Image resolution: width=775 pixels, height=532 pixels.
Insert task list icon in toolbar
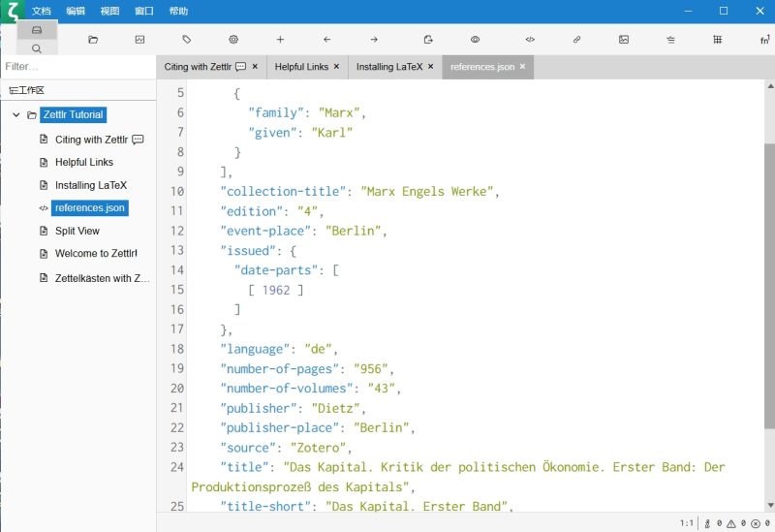click(670, 40)
